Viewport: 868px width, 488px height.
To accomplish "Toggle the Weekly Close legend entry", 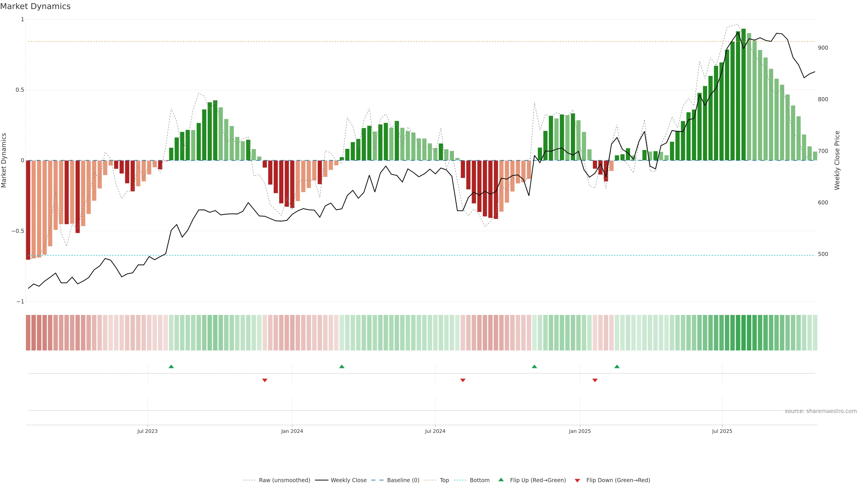I will (348, 480).
